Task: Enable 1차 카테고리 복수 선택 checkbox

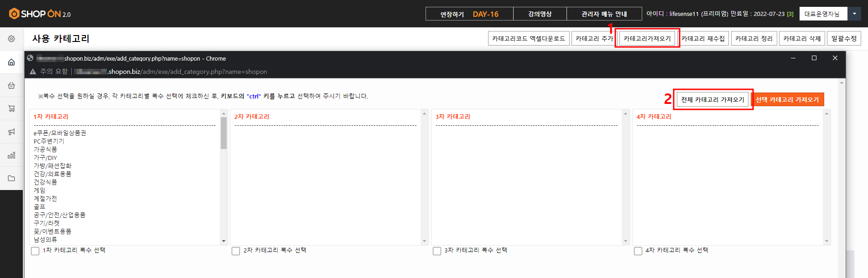Action: coord(35,251)
